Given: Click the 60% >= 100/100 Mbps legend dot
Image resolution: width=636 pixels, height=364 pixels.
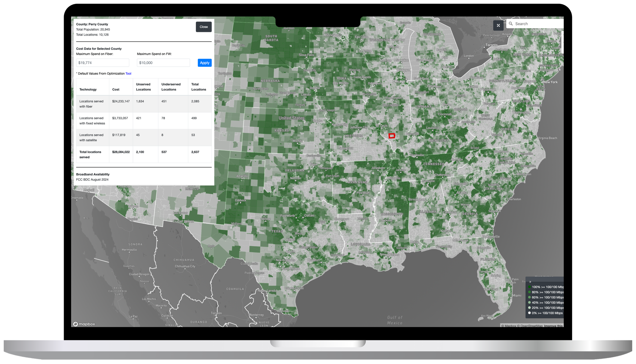Looking at the screenshot, I should click(529, 297).
